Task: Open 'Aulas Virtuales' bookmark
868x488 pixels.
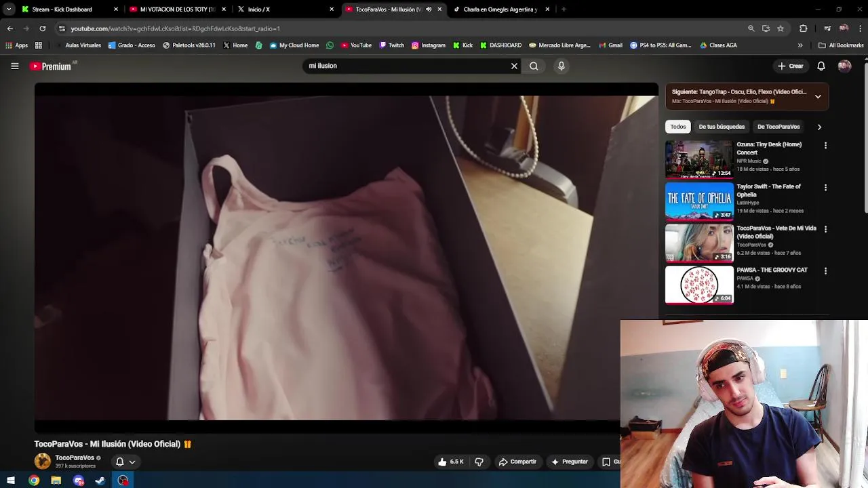Action: (78, 45)
